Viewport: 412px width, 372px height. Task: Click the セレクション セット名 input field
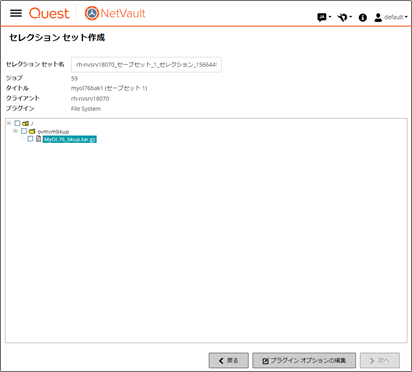coord(146,65)
